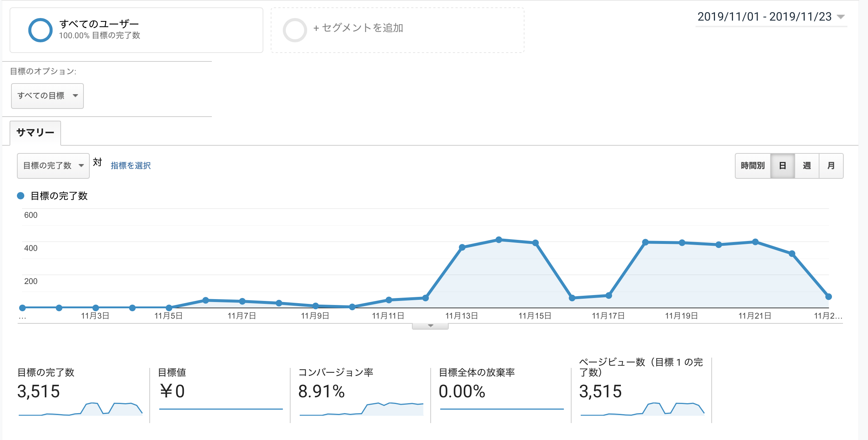
Task: Click the chart peak data point above 11月14日
Action: tap(499, 240)
